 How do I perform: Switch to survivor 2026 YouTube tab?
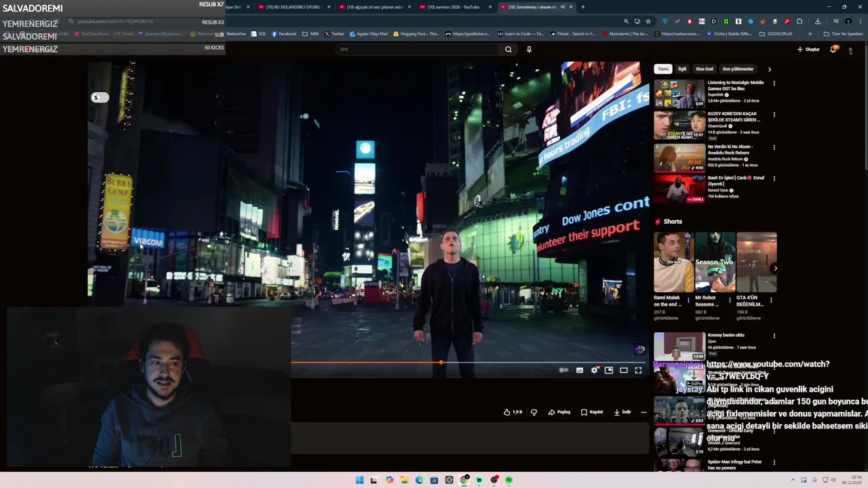coord(454,7)
